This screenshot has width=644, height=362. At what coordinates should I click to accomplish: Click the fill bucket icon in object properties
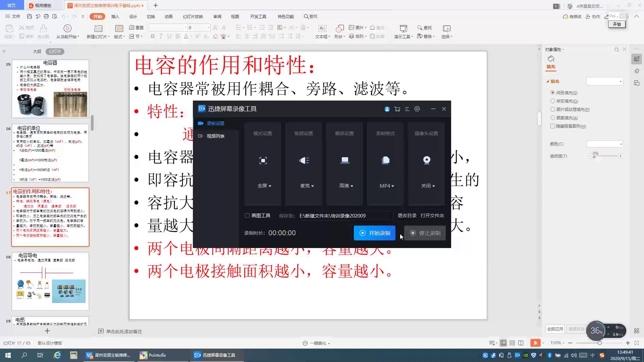click(x=551, y=59)
